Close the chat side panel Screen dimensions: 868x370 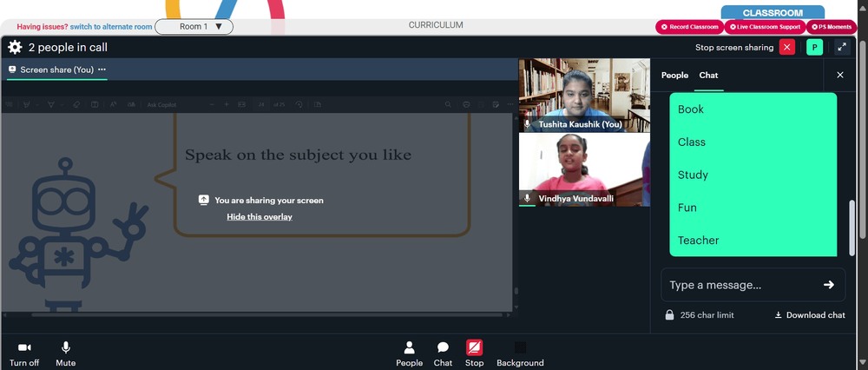coord(839,75)
